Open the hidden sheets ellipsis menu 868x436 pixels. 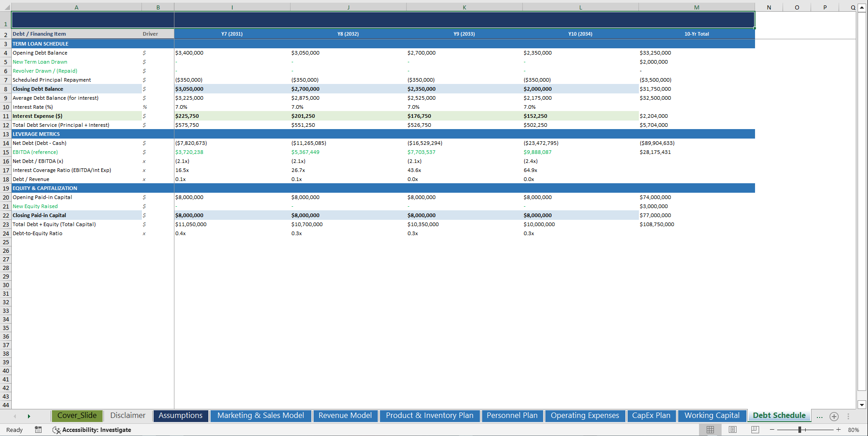819,417
